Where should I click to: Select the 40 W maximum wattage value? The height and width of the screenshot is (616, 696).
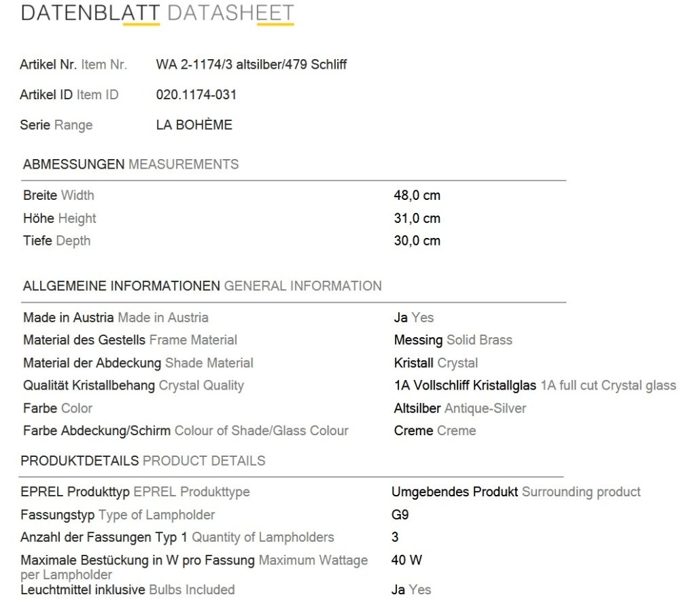click(406, 560)
